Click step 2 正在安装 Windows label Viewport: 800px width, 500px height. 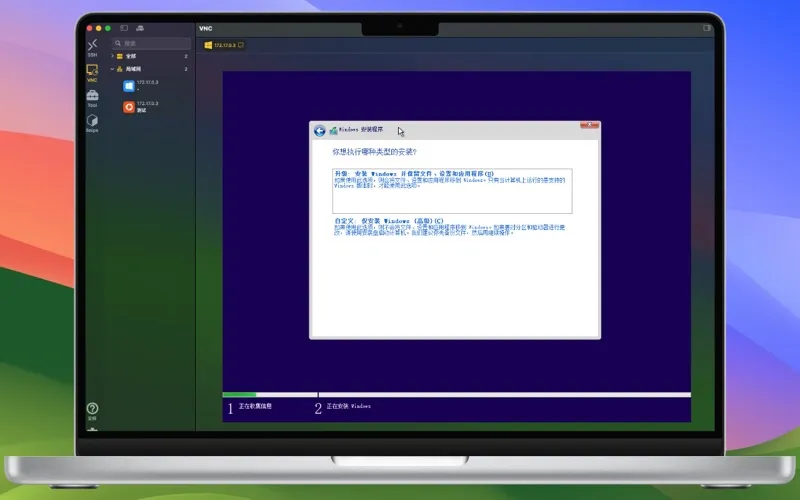click(x=348, y=406)
